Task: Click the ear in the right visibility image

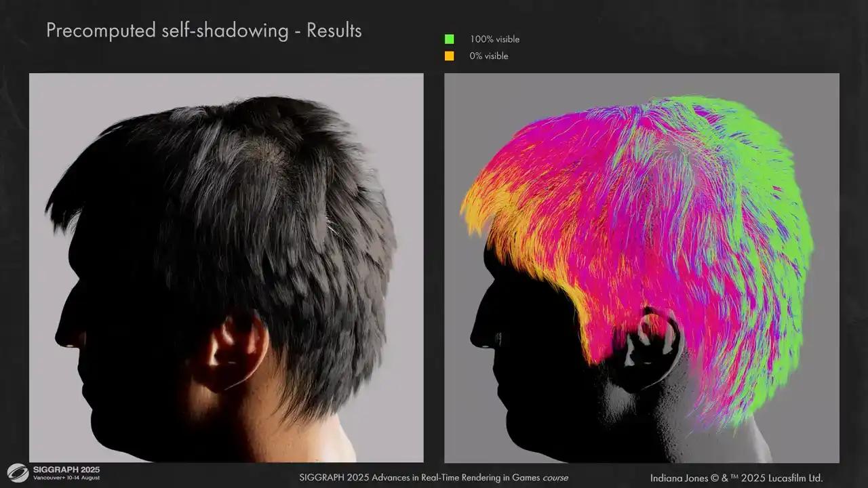Action: (x=650, y=349)
